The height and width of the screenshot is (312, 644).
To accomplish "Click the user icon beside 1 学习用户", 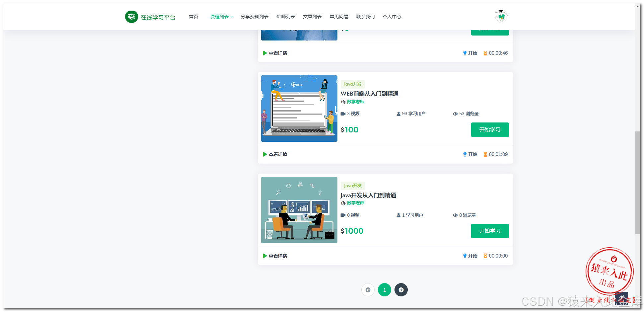I will (x=398, y=215).
